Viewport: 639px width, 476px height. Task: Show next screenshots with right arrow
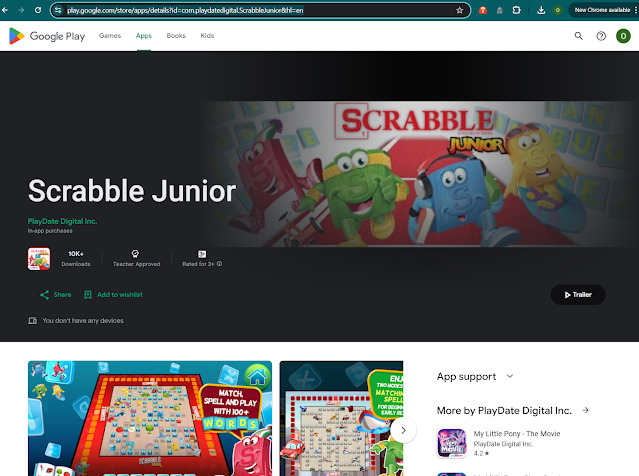(x=403, y=430)
